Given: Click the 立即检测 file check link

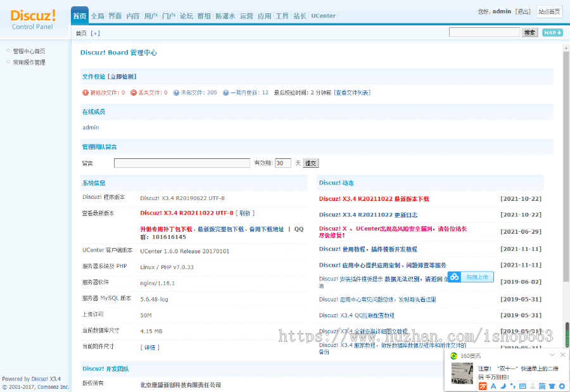Looking at the screenshot, I should [x=122, y=77].
